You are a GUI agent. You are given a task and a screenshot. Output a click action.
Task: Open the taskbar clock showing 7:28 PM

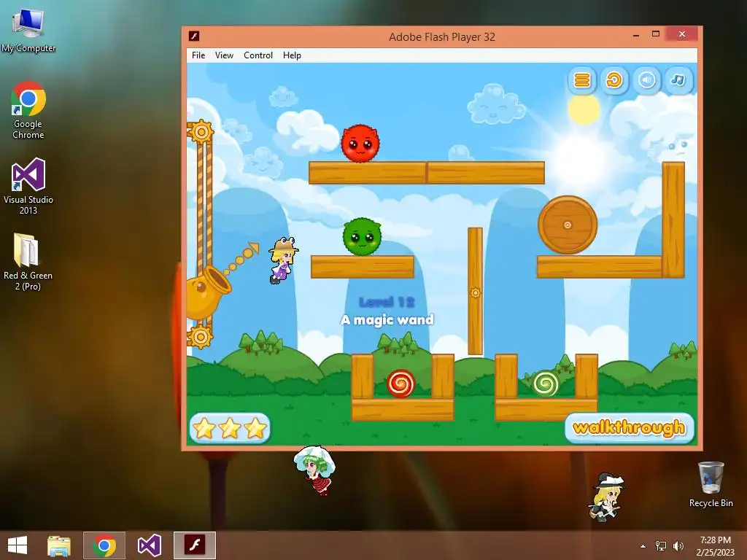[715, 545]
